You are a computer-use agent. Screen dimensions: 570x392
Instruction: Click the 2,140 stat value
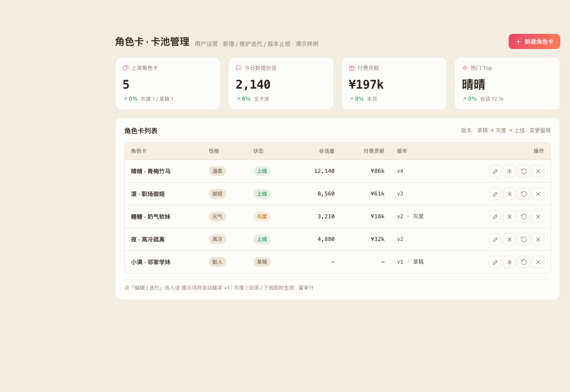253,85
